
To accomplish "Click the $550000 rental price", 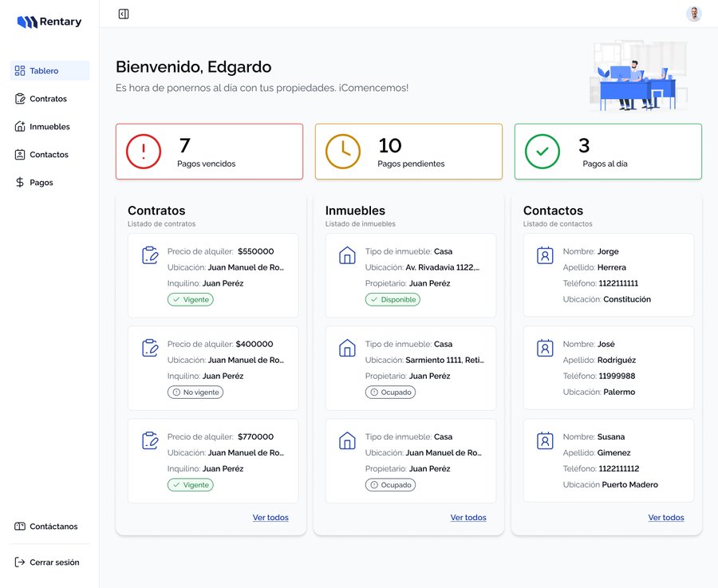I will (256, 251).
